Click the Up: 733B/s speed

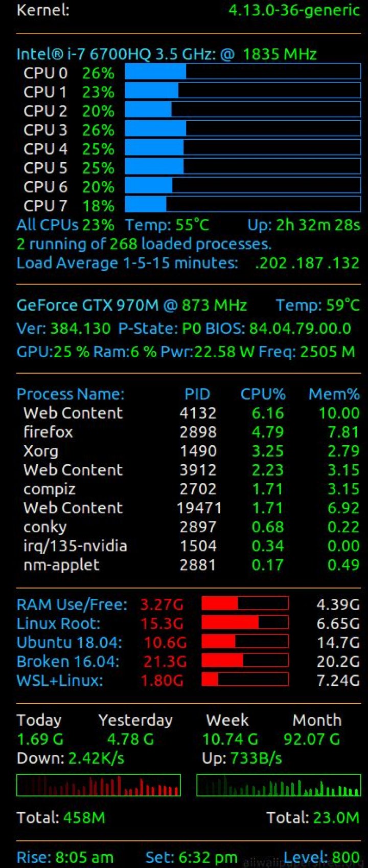coord(242,758)
